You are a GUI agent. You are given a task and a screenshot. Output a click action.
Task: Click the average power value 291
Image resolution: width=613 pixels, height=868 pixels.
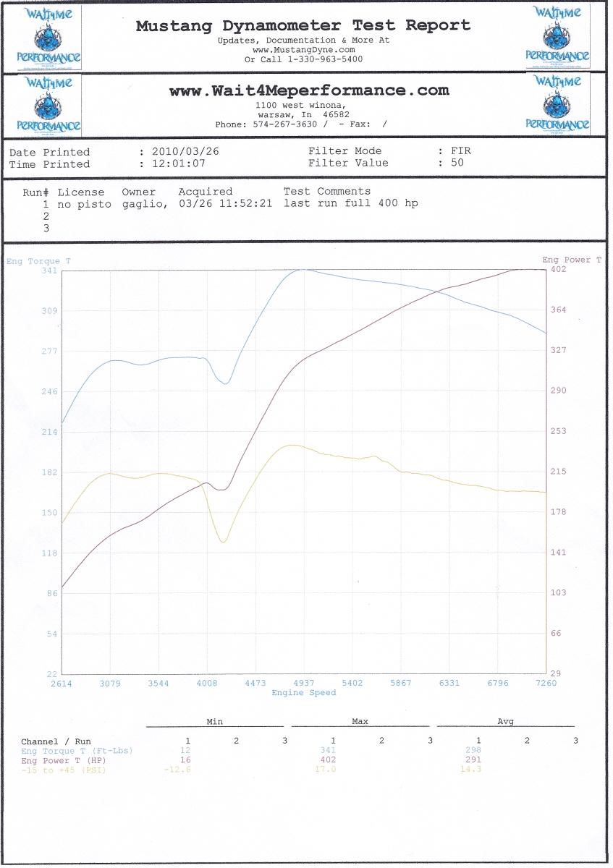[475, 759]
